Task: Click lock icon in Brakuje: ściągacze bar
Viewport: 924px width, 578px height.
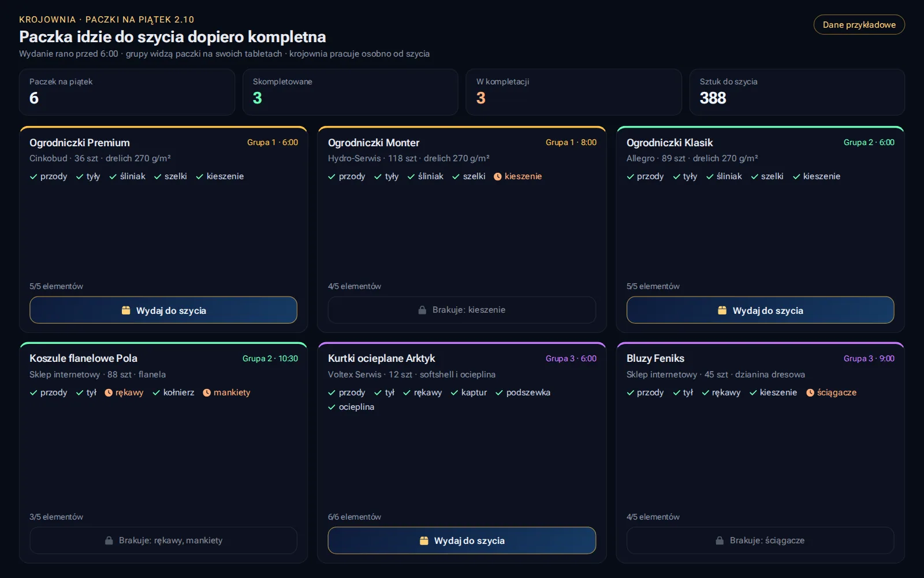Action: pos(720,541)
